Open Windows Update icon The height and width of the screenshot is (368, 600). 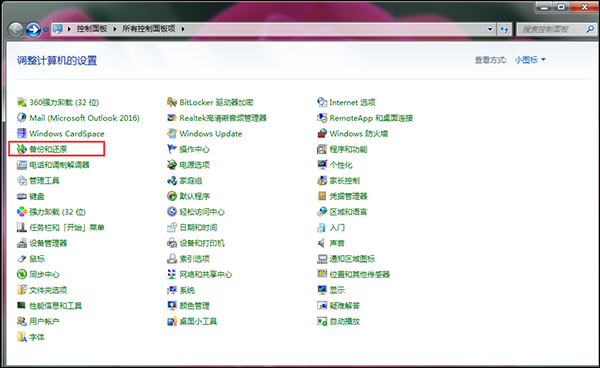(172, 134)
